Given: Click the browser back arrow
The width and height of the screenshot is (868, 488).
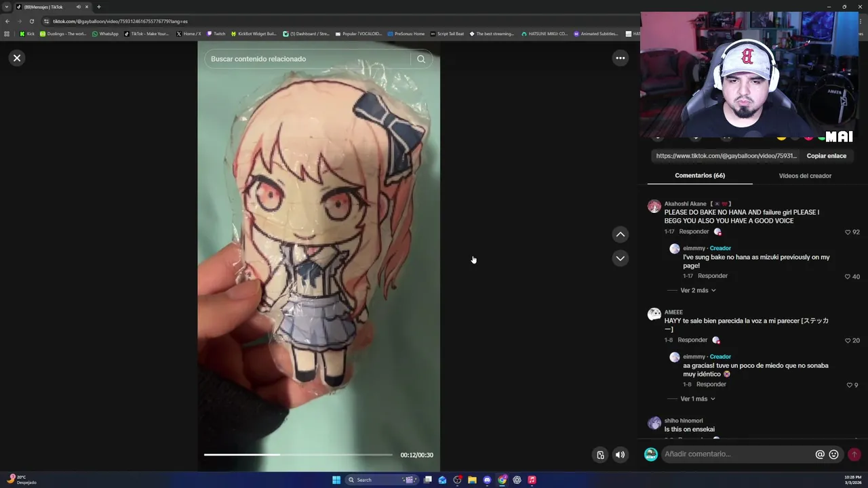Looking at the screenshot, I should (x=7, y=21).
